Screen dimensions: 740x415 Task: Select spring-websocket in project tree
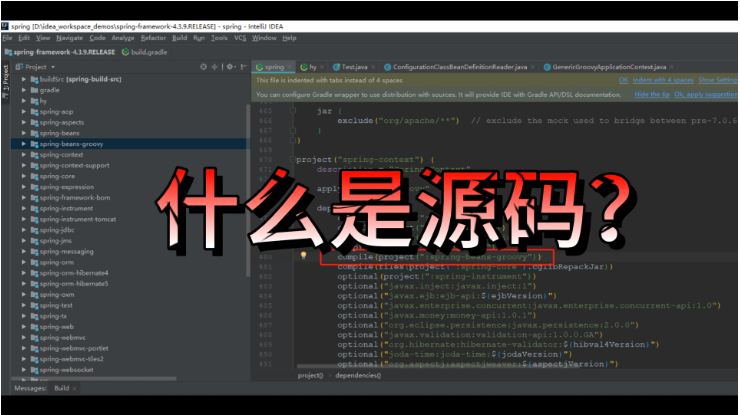click(67, 370)
